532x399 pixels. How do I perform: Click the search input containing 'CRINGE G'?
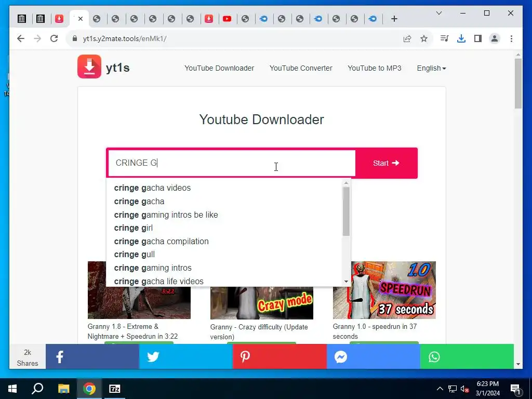232,163
